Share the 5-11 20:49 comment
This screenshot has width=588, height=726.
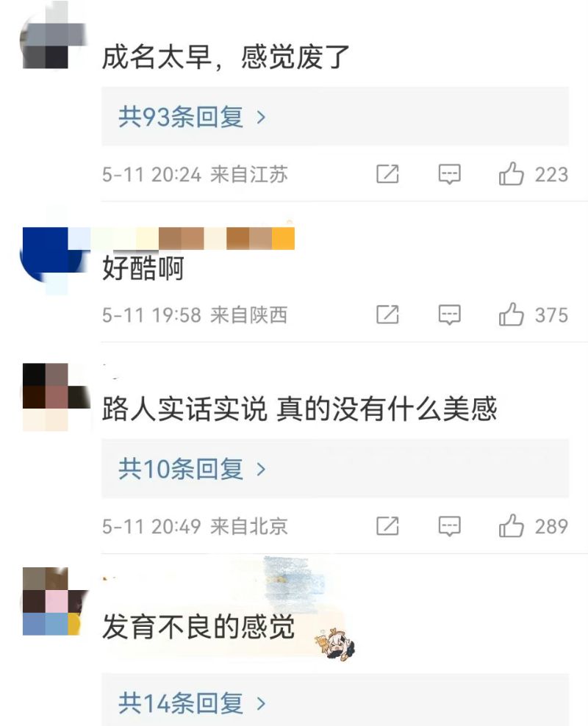(387, 526)
